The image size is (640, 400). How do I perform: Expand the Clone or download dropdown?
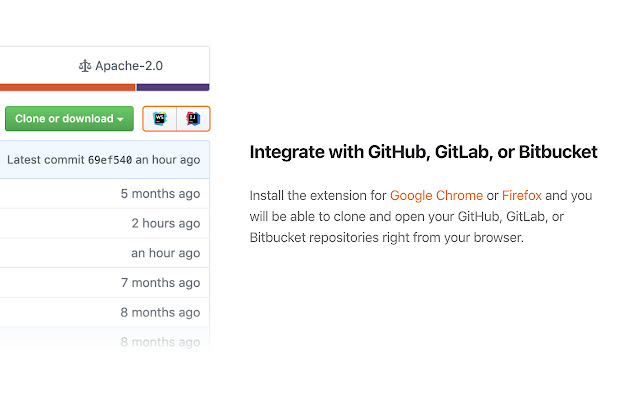tap(69, 119)
